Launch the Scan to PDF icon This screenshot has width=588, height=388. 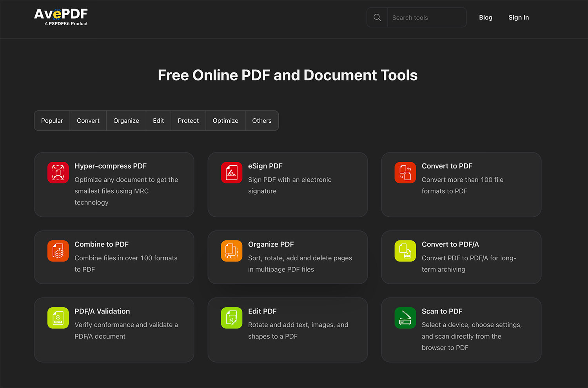click(405, 318)
